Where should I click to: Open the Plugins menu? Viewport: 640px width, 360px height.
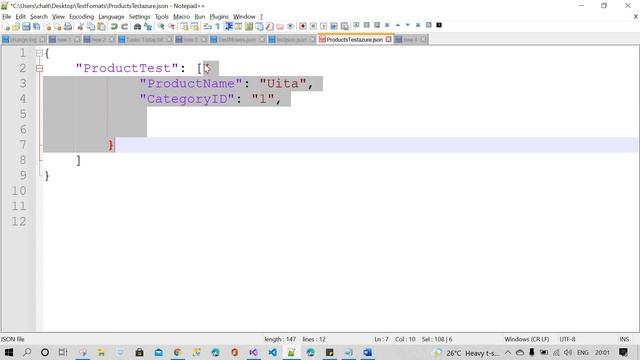219,17
